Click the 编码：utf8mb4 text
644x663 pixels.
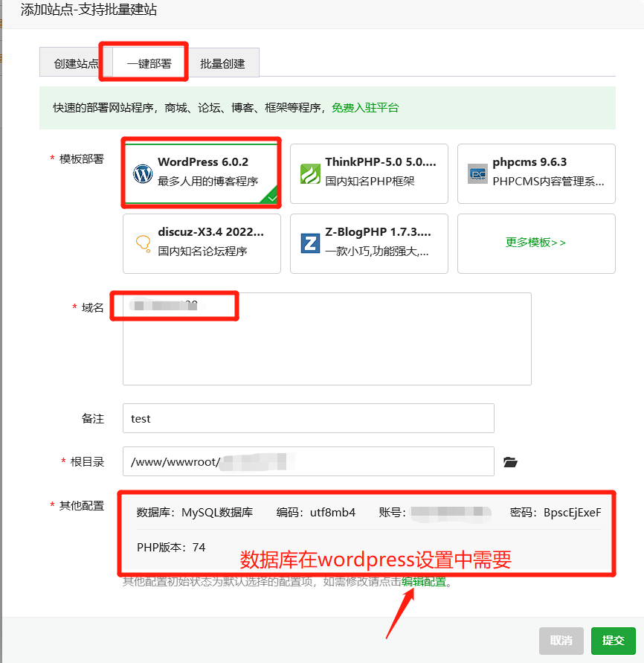315,513
